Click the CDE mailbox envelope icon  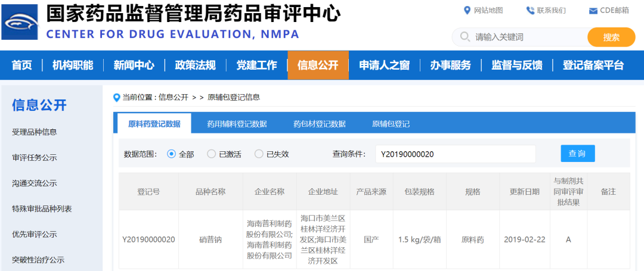point(593,11)
